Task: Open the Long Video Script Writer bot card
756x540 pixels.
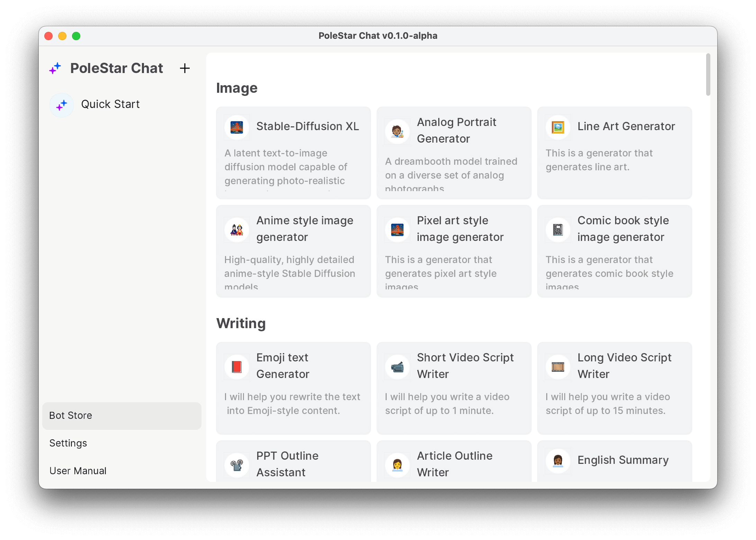Action: pos(614,388)
